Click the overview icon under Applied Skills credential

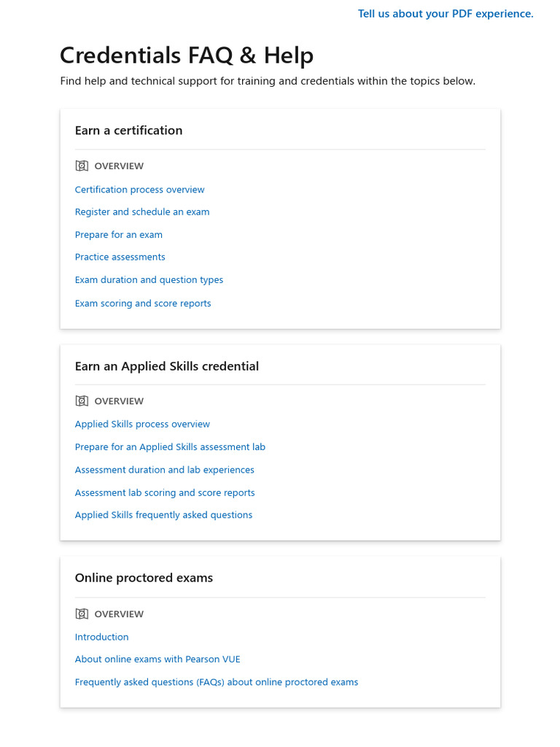[82, 401]
